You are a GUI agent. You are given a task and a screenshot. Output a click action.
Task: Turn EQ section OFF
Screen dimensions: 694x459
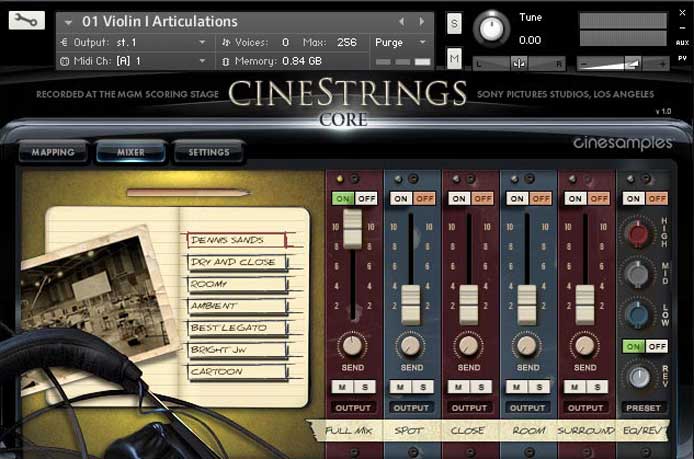(657, 199)
